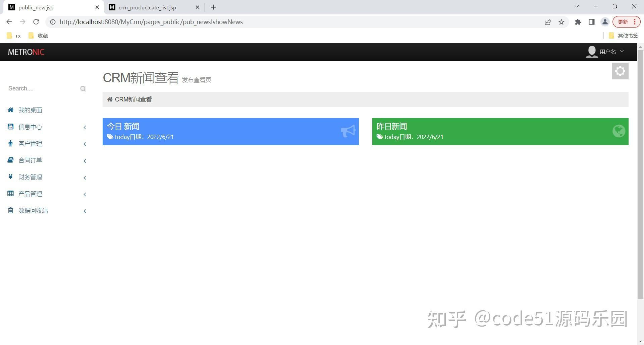Click the 产品管理 grid icon
Screen dimensions: 644x345
tap(10, 194)
